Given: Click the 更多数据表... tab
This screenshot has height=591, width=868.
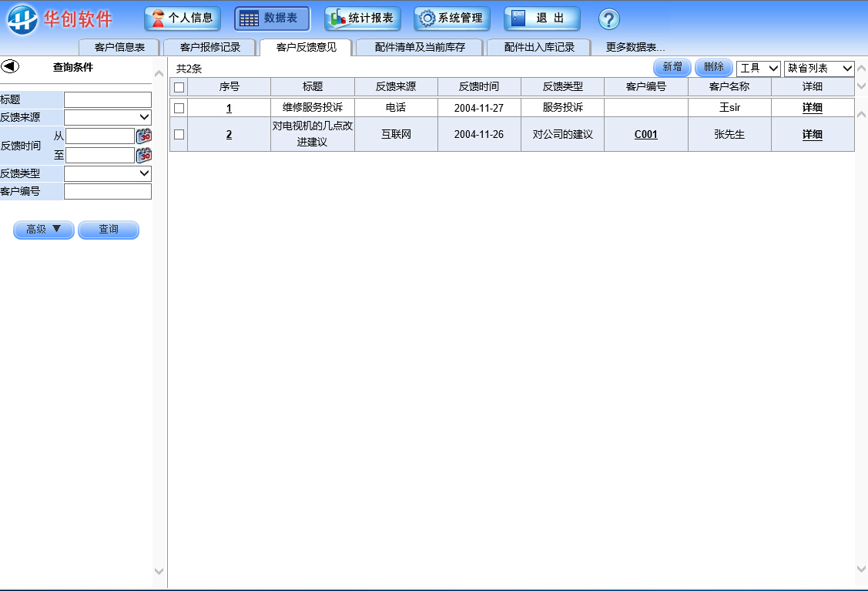Looking at the screenshot, I should pos(635,47).
